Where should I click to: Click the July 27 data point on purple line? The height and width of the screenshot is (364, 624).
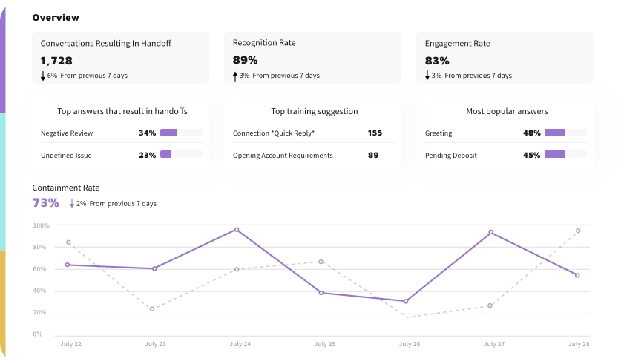490,233
